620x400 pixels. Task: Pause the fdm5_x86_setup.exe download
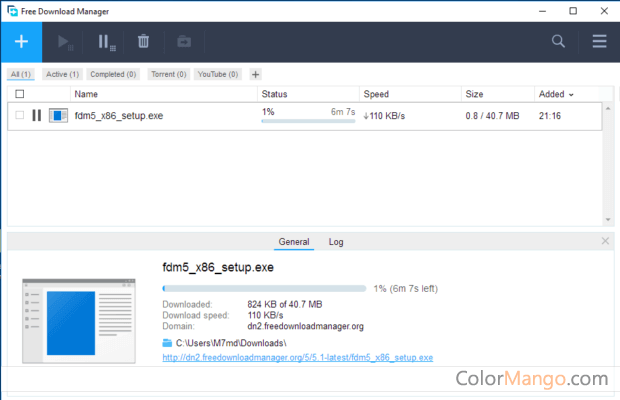pyautogui.click(x=37, y=116)
